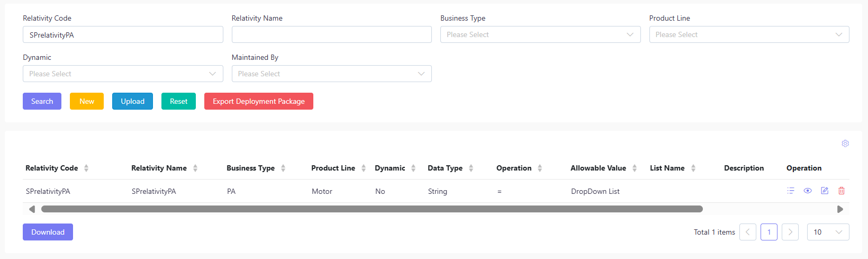Click the Motor product line cell

322,191
